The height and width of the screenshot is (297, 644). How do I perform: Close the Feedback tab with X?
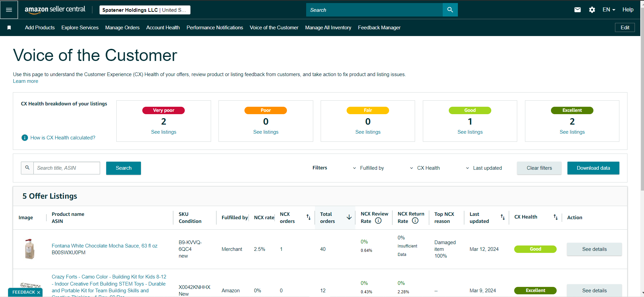point(39,292)
